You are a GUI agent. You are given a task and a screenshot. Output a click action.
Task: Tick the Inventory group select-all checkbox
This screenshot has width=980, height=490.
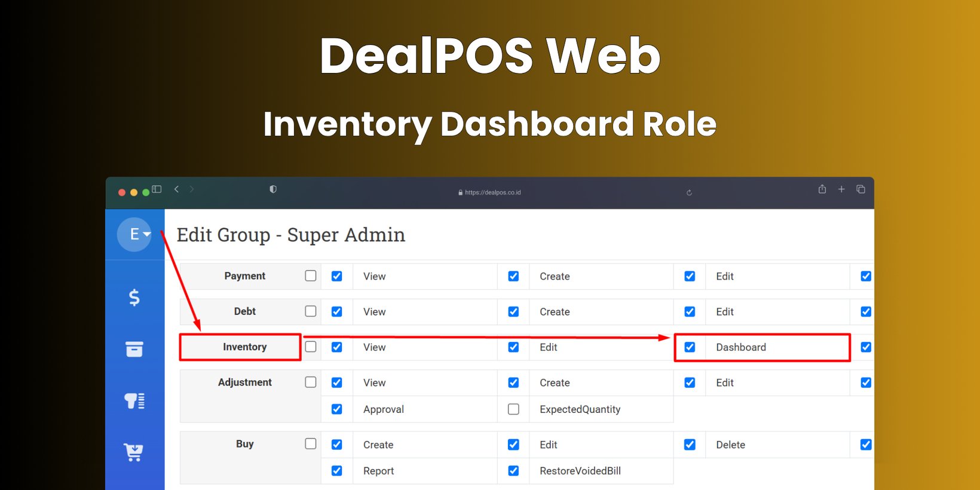[x=311, y=347]
